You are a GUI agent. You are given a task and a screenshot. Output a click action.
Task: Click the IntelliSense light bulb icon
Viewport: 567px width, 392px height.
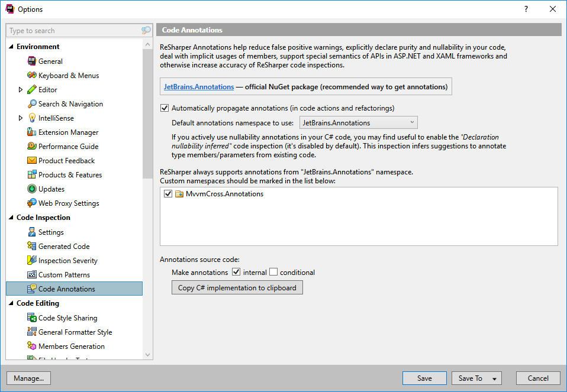32,118
